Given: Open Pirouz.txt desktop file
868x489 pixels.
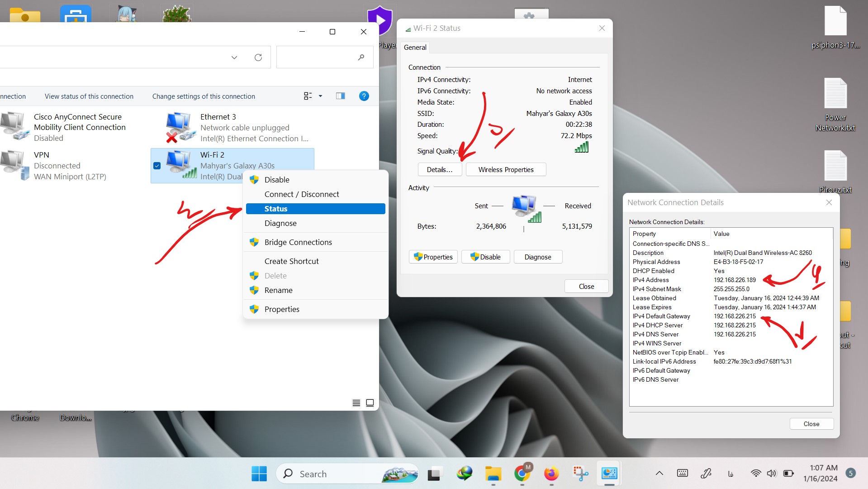Looking at the screenshot, I should (x=835, y=171).
